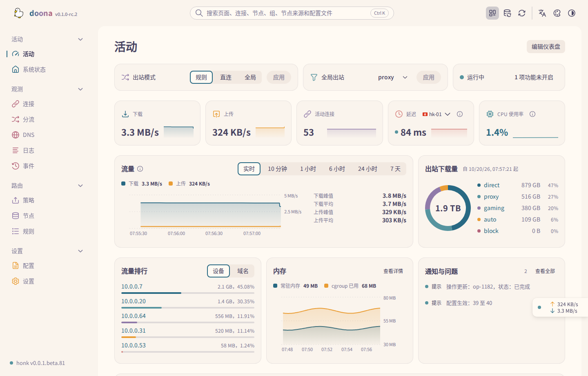Click the doona duck logo
The image size is (588, 376).
click(18, 13)
